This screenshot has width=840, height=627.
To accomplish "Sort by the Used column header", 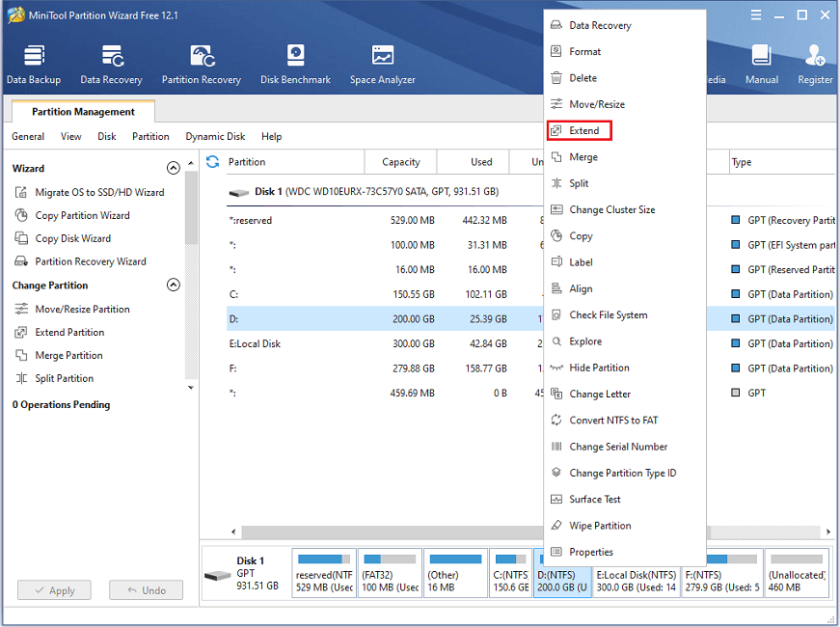I will coord(474,162).
